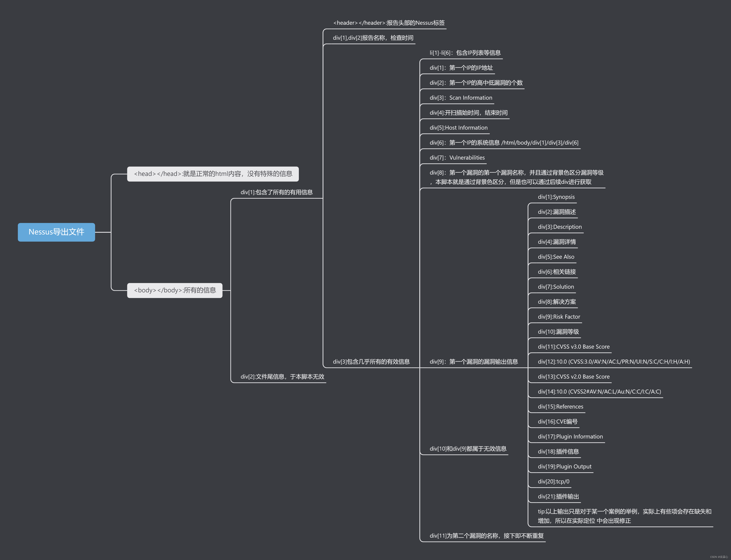
Task: Select the <body></body>:所有的信息 node
Action: pyautogui.click(x=175, y=290)
